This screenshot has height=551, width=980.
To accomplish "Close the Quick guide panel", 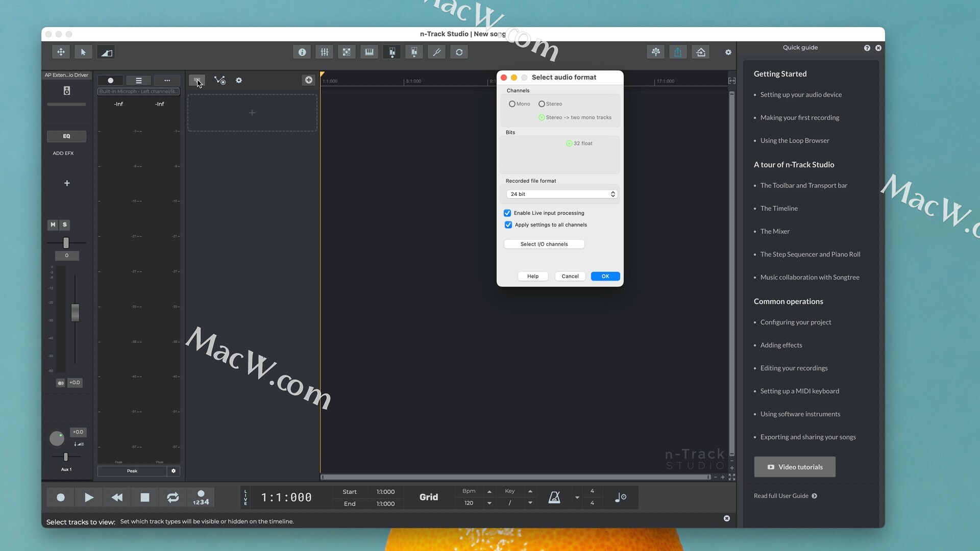I will click(x=878, y=48).
